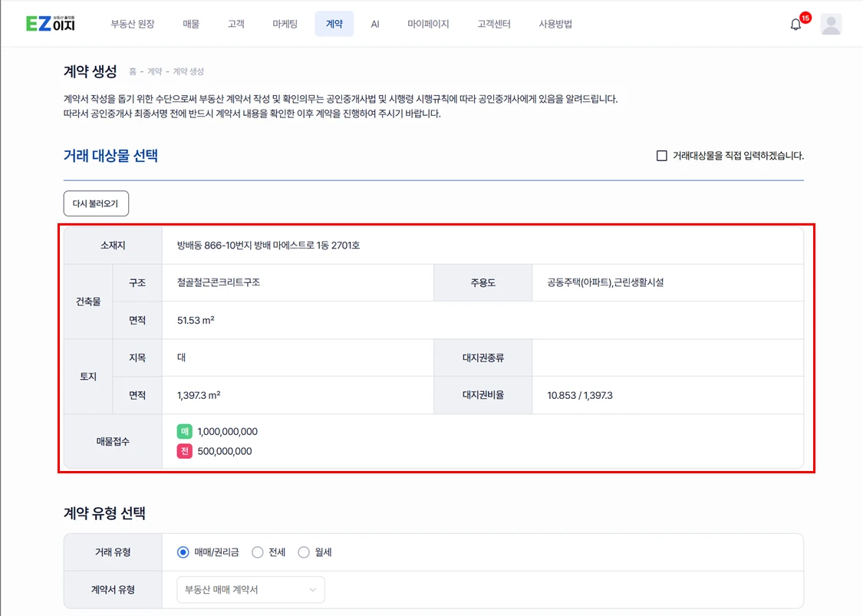The width and height of the screenshot is (863, 616).
Task: Click the red notification count badge
Action: tap(805, 18)
